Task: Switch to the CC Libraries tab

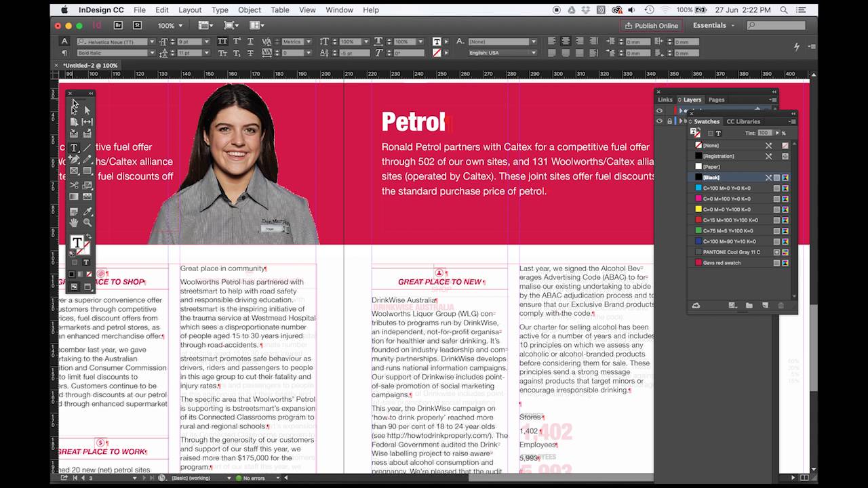Action: [x=743, y=122]
